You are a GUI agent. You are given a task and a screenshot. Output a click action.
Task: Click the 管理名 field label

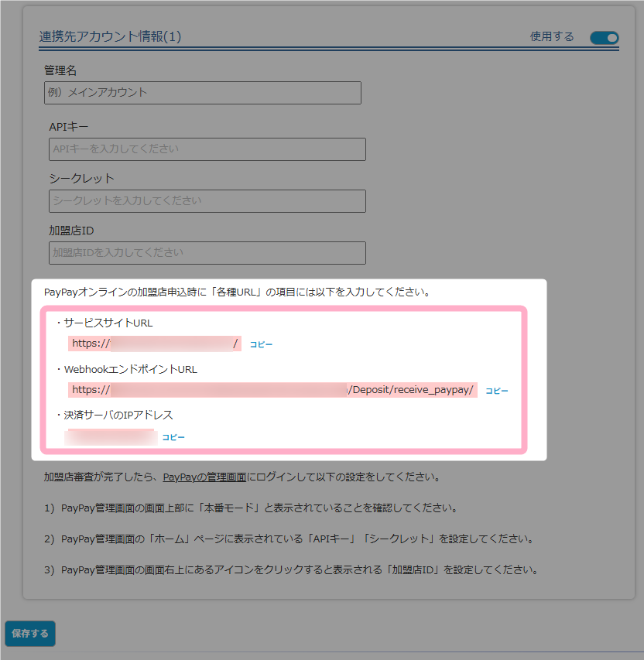click(60, 70)
